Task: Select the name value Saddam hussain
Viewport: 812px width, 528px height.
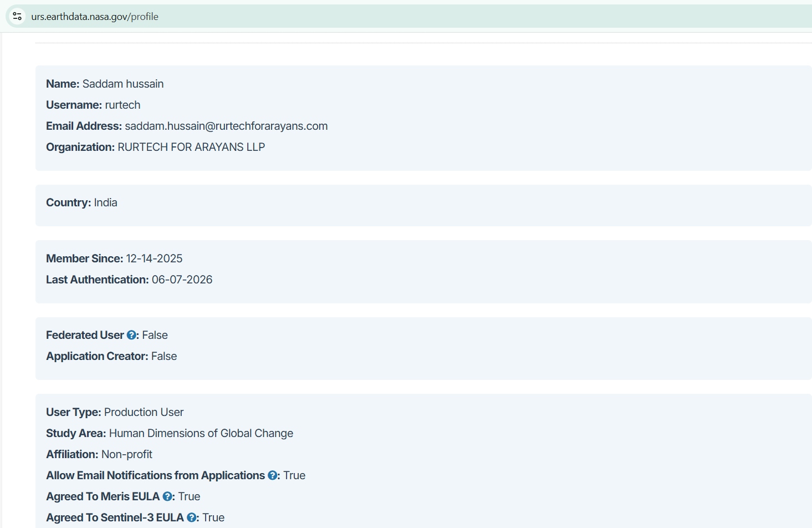Action: coord(123,84)
